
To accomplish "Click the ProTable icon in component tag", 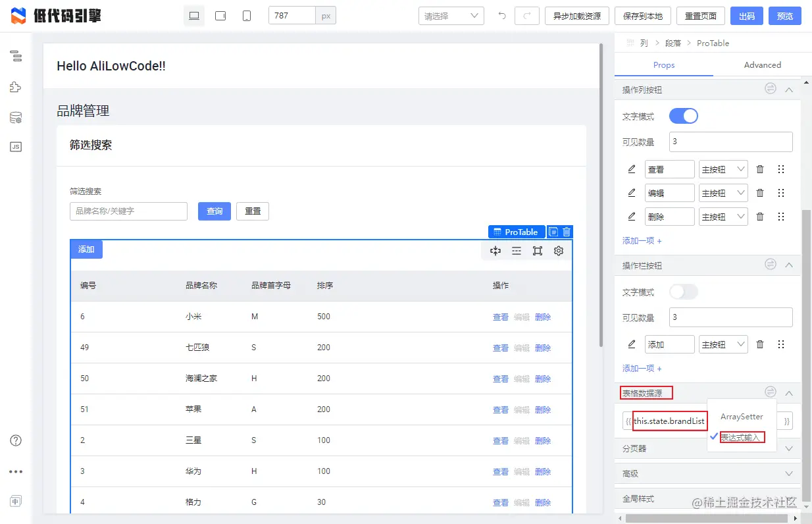I will (497, 232).
